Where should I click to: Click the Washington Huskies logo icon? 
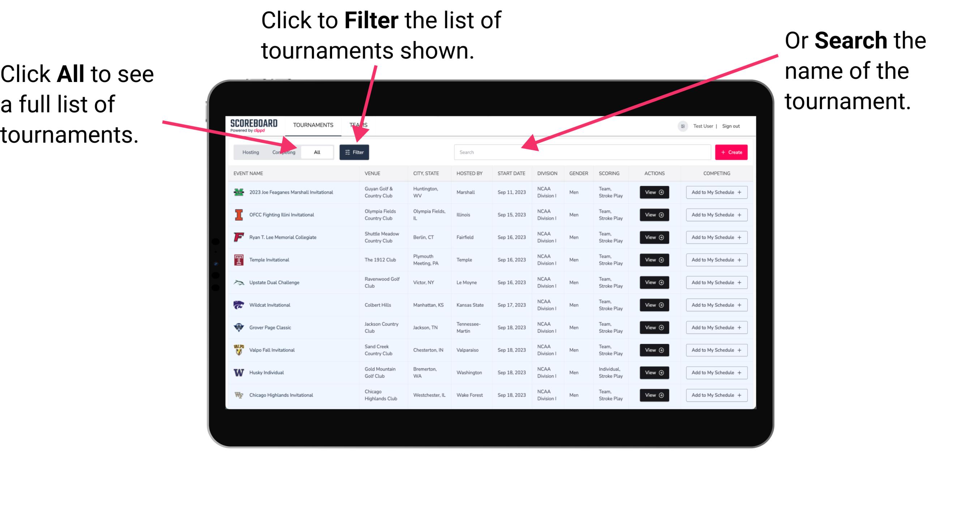[240, 372]
